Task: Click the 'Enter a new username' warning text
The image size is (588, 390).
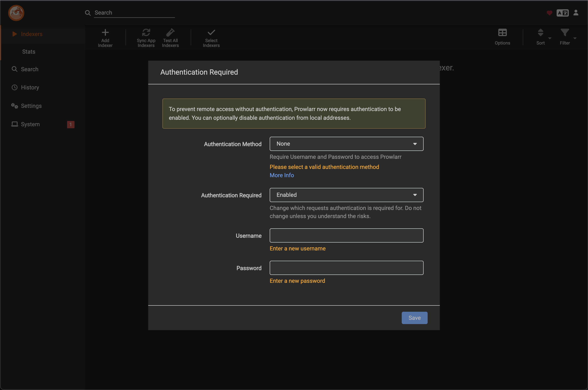Action: (297, 249)
